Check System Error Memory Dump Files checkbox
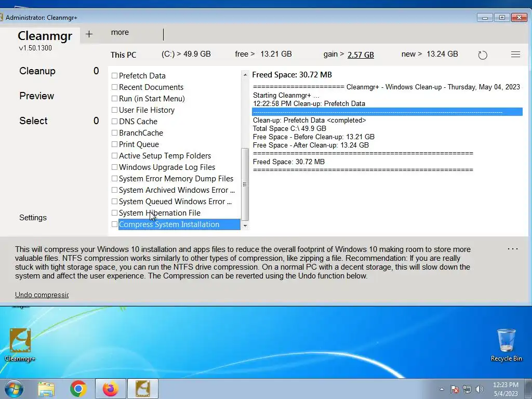The width and height of the screenshot is (532, 399). click(x=115, y=179)
